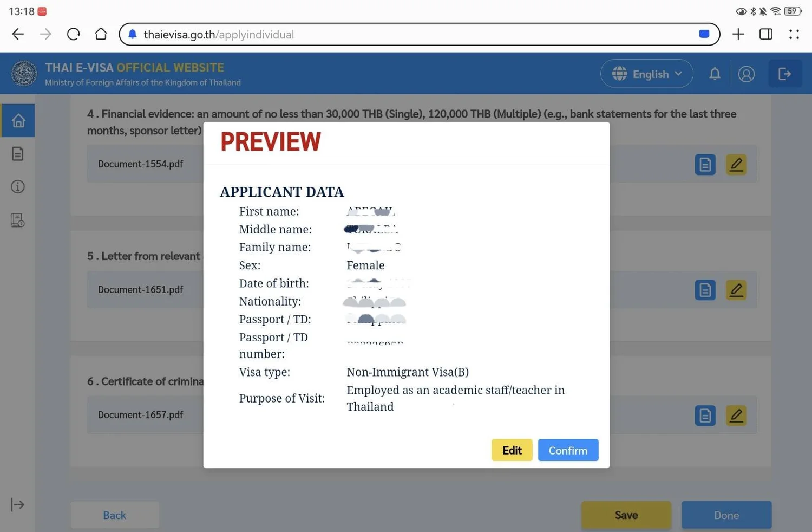Viewport: 812px width, 532px height.
Task: Edit Document-1554.pdf with yellow pencil icon
Action: coord(736,164)
